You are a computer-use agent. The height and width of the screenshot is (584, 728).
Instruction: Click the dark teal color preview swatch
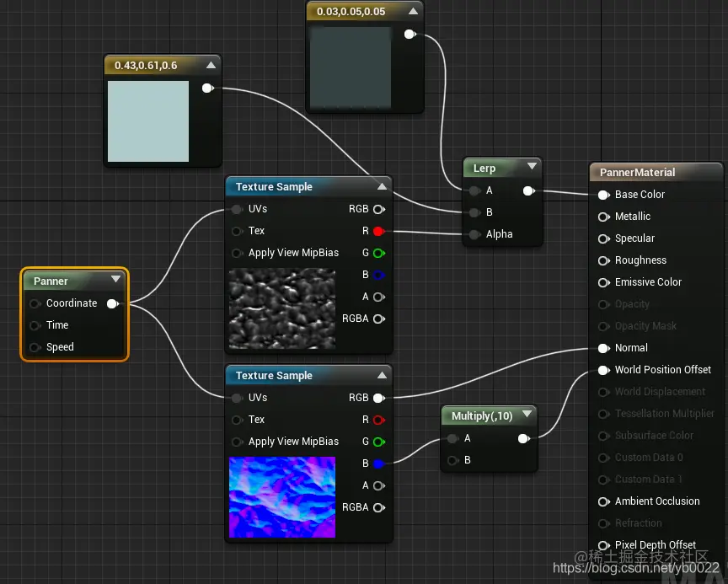(351, 67)
